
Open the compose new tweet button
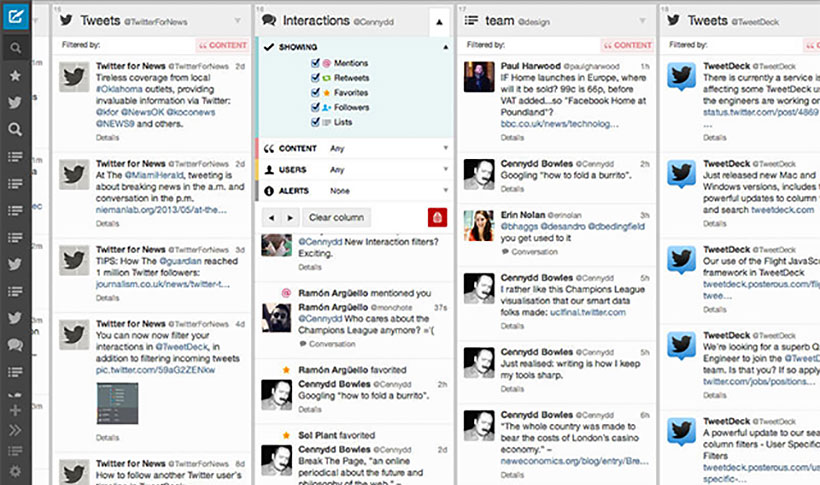tap(16, 17)
